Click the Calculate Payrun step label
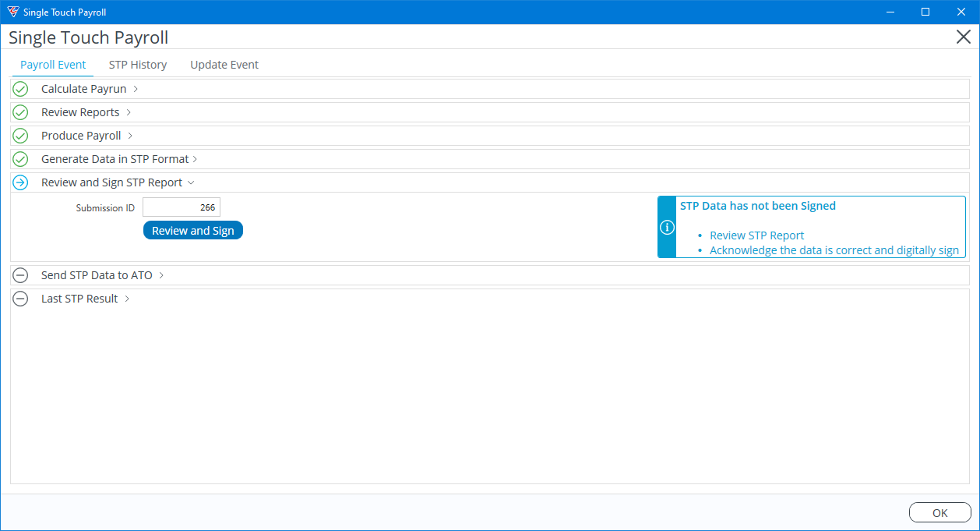The image size is (980, 531). click(x=84, y=89)
